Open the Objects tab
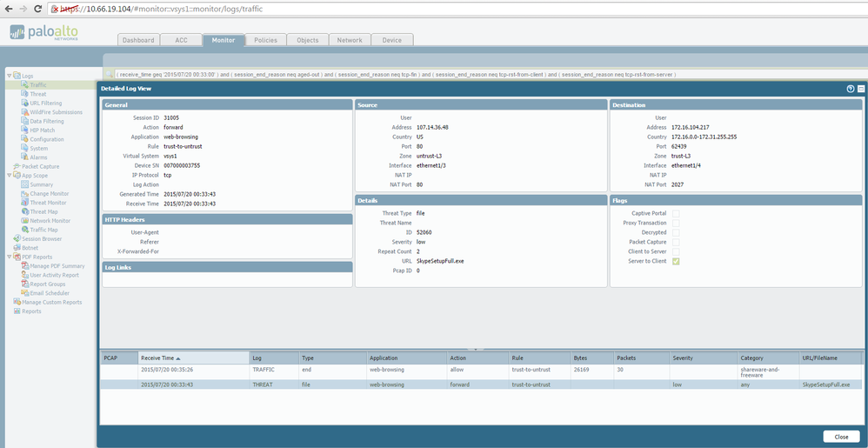 [x=307, y=40]
